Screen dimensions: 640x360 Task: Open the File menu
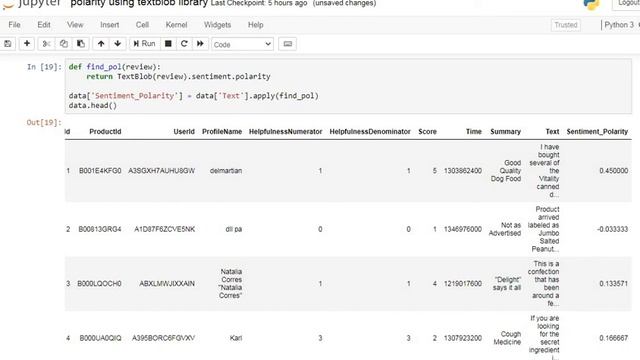(14, 25)
